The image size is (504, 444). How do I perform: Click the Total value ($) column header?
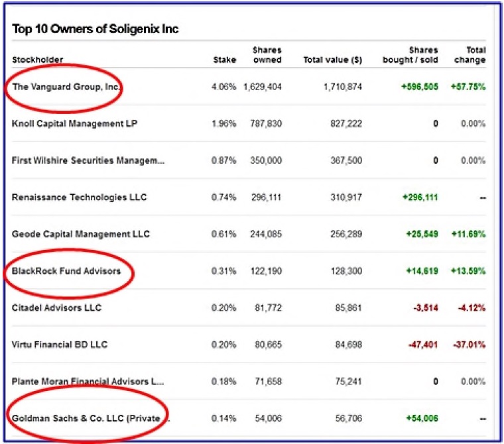click(333, 60)
